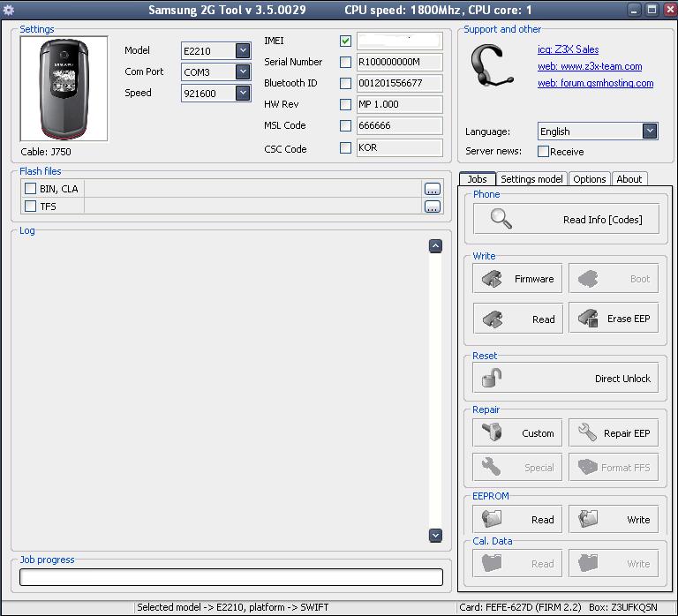Viewport: 678px width, 616px height.
Task: Enable the TFS flash file checkbox
Action: click(30, 207)
